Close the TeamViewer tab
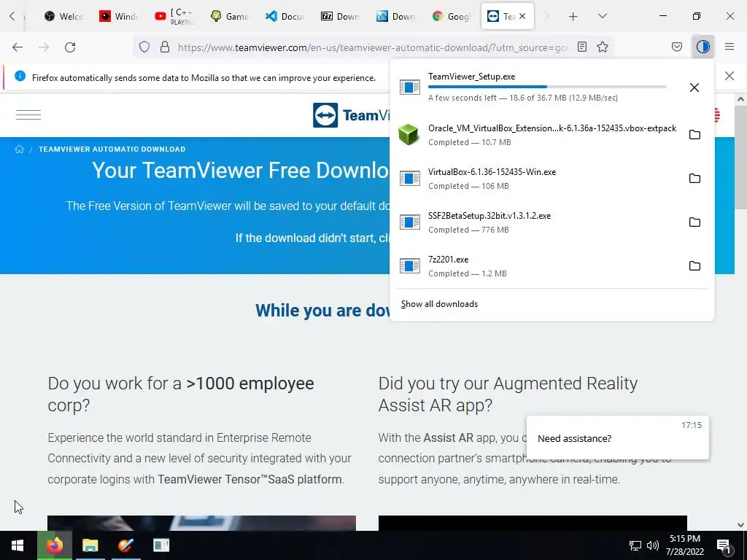Screen dimensions: 747x560 (522, 16)
